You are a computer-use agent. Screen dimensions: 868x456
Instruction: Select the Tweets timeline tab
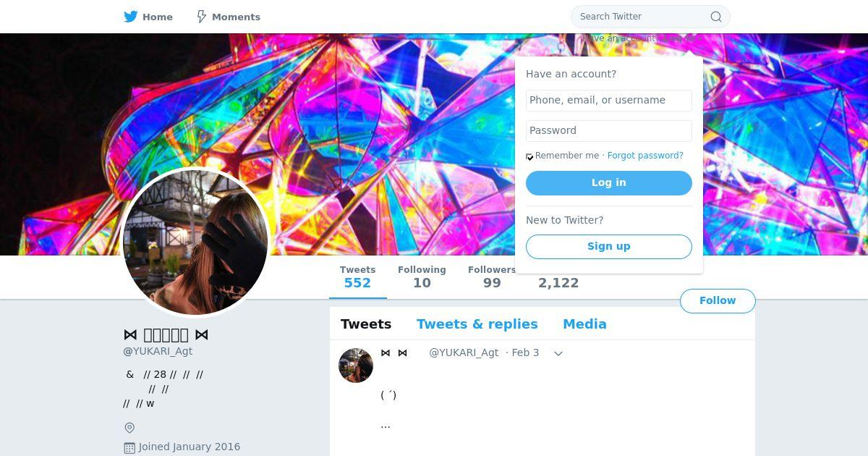[366, 324]
